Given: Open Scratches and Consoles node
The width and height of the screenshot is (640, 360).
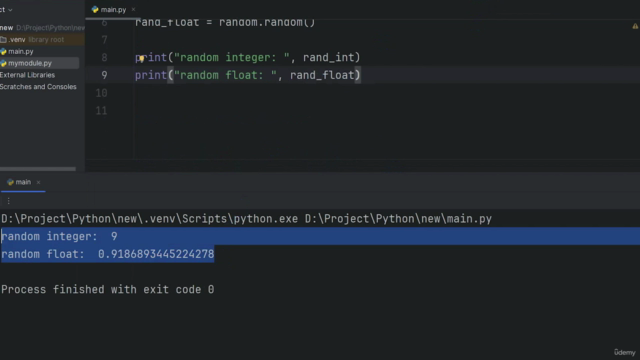Looking at the screenshot, I should (x=38, y=87).
